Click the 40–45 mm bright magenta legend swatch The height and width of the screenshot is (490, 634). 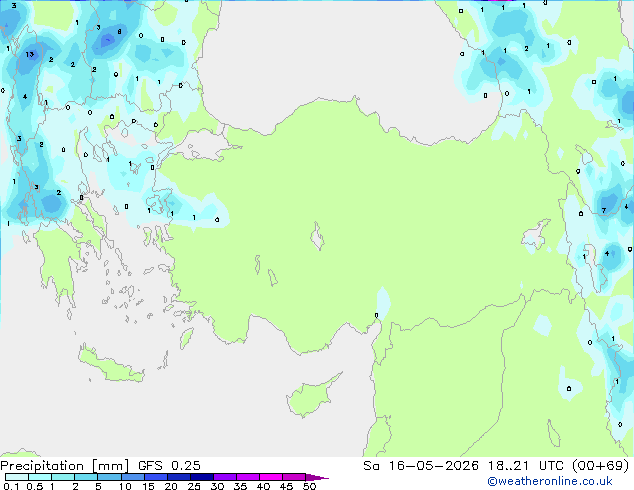tap(271, 477)
